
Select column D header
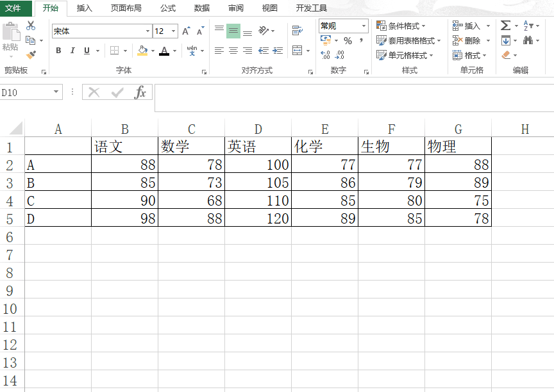pos(258,129)
